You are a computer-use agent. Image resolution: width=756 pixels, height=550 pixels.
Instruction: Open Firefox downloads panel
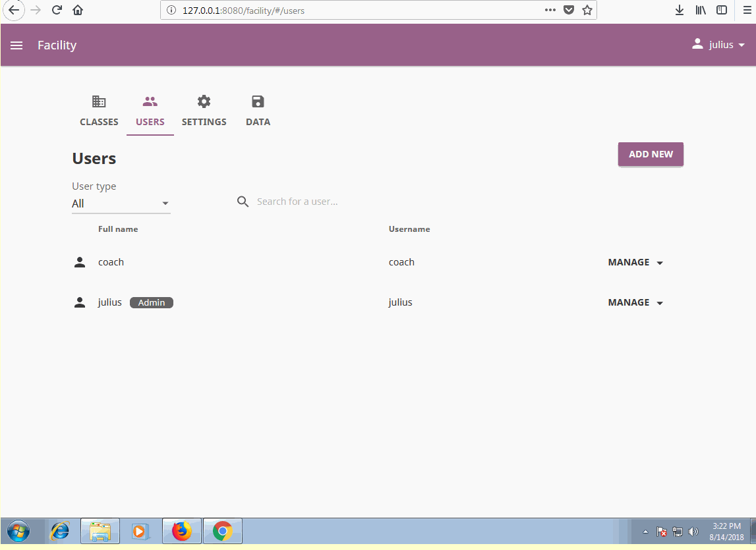coord(680,10)
